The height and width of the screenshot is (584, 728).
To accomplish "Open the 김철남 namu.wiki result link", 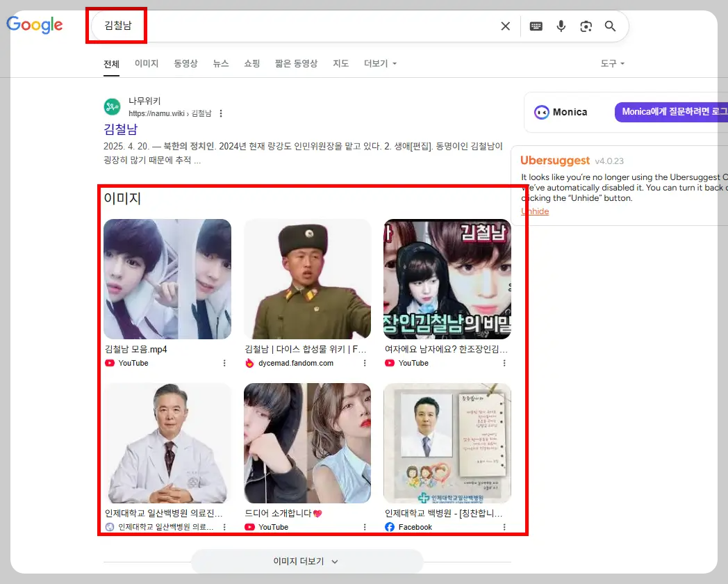I will pos(119,131).
